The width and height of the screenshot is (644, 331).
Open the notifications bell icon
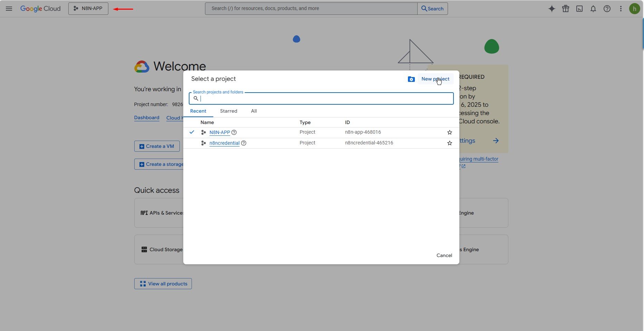click(x=593, y=8)
